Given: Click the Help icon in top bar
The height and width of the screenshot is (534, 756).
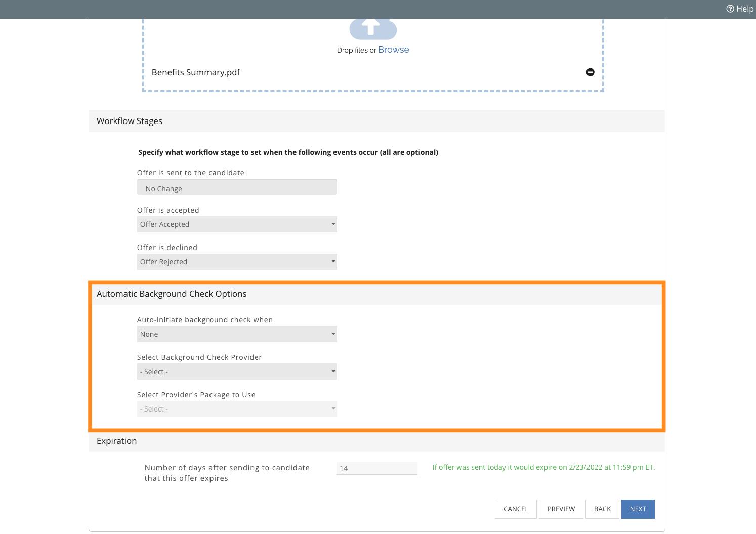Looking at the screenshot, I should click(x=730, y=9).
